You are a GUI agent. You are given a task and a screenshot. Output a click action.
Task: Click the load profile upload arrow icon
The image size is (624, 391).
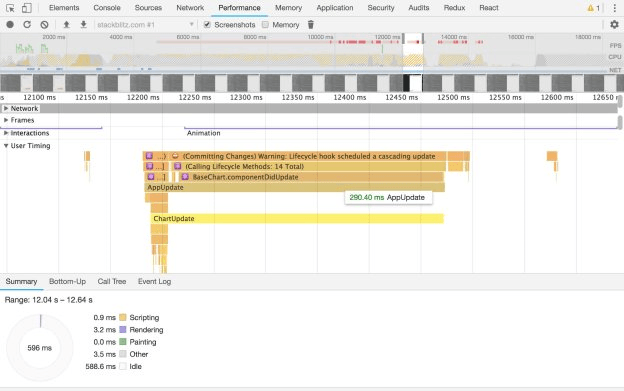(66, 25)
